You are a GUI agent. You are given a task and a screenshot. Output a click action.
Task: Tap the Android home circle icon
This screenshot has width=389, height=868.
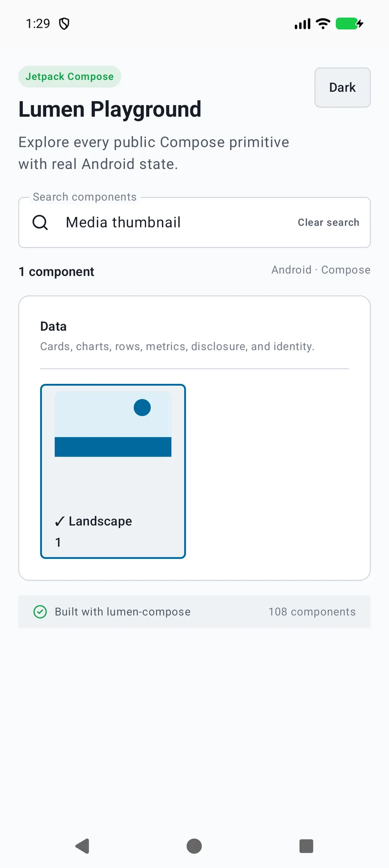pyautogui.click(x=194, y=846)
